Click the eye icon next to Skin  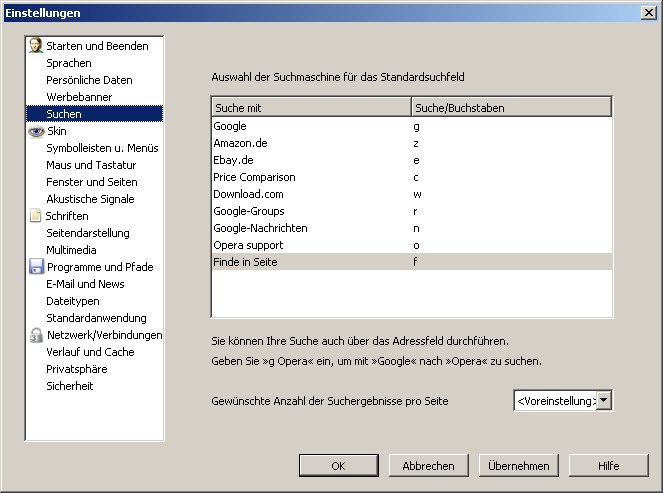(x=36, y=131)
